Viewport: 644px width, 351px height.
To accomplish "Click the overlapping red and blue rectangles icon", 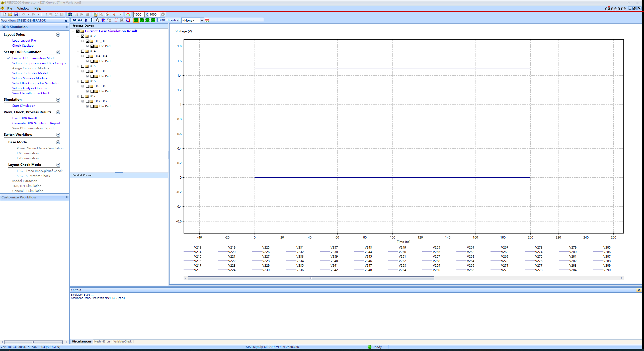I will pos(103,20).
